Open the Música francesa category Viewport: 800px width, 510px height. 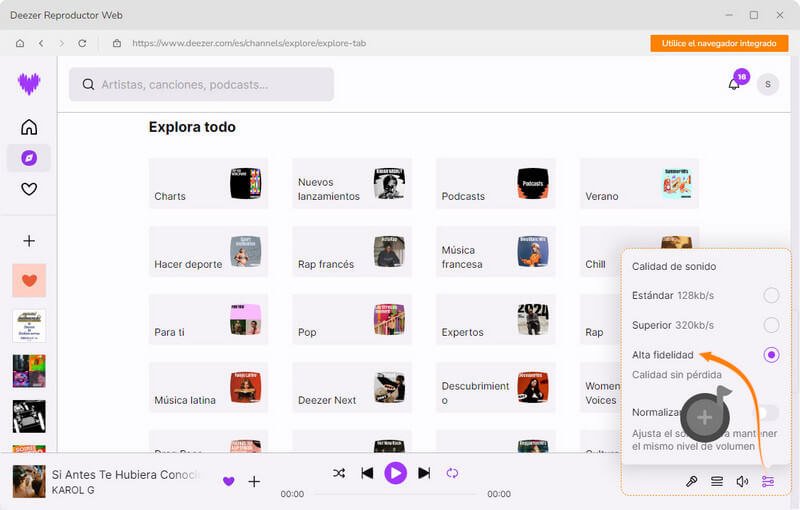click(x=495, y=251)
